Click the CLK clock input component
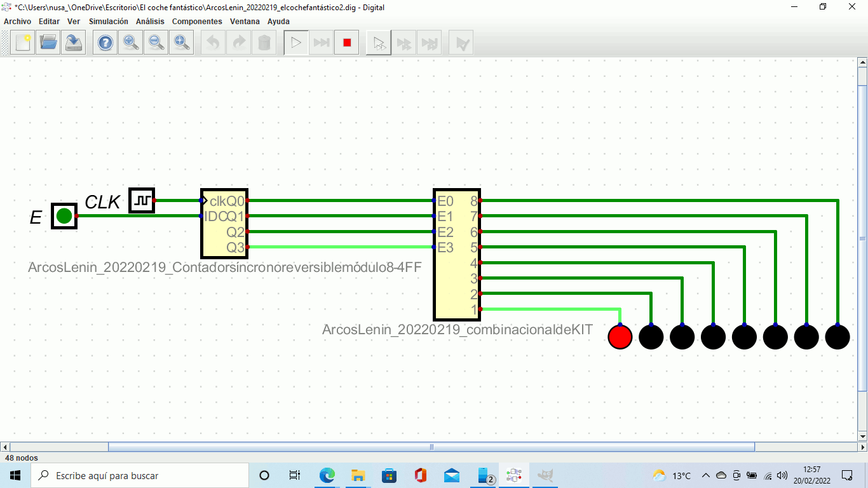This screenshot has width=868, height=488. pos(142,201)
